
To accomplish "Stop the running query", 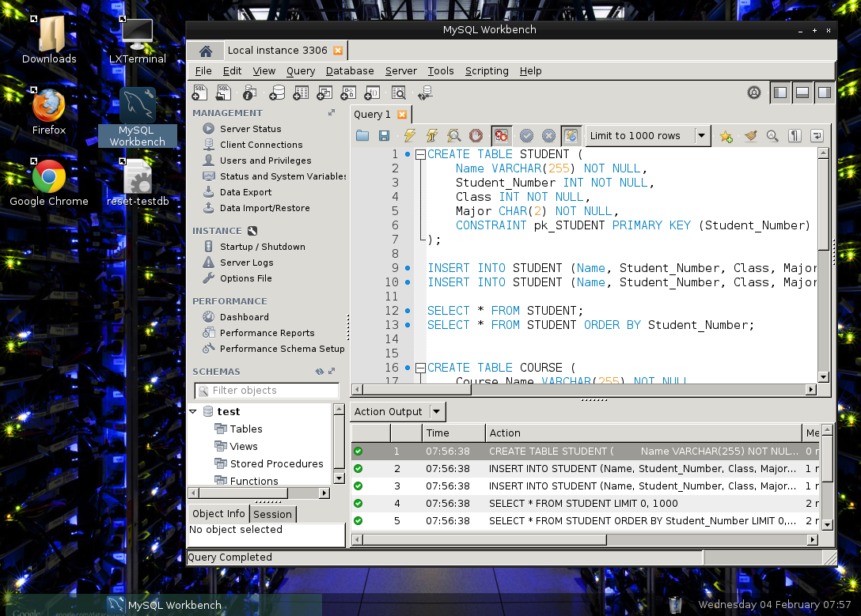I will tap(476, 135).
